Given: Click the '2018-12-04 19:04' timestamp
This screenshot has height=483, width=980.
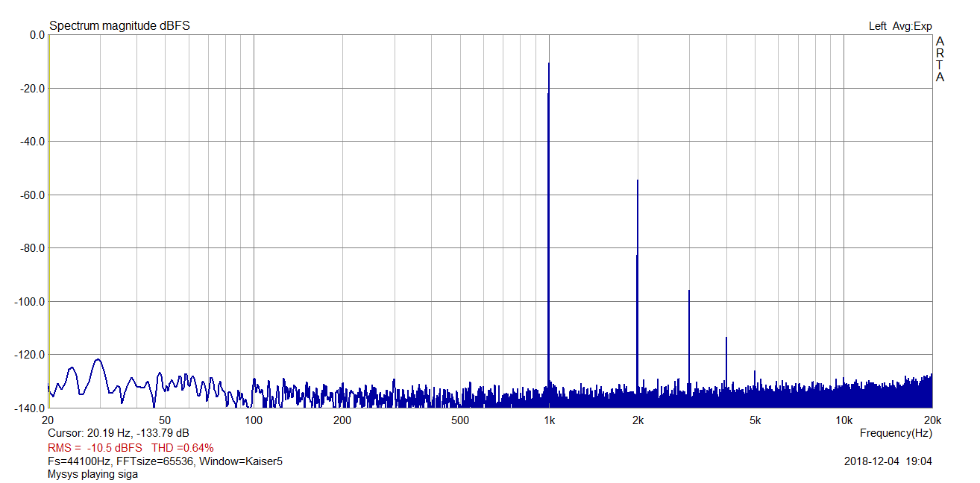Looking at the screenshot, I should coord(888,461).
